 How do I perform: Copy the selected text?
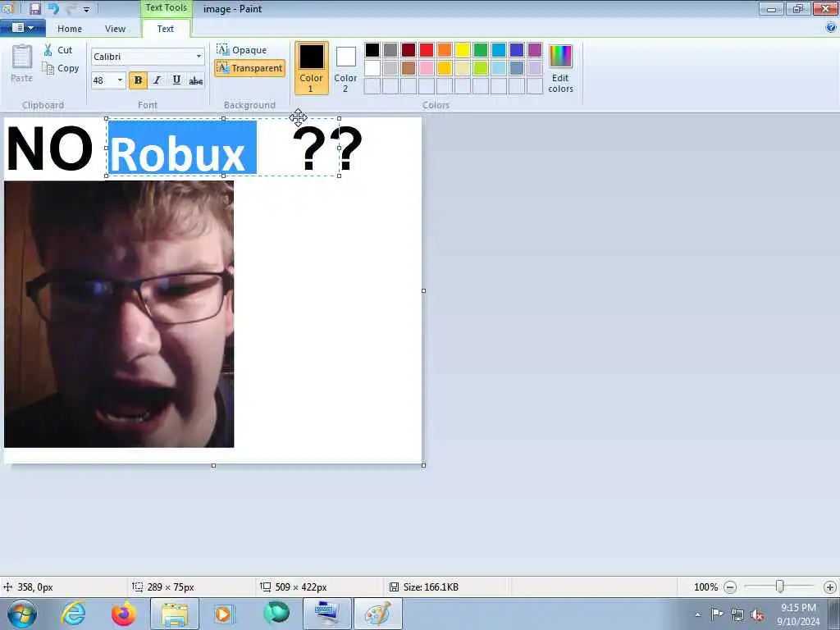coord(61,68)
